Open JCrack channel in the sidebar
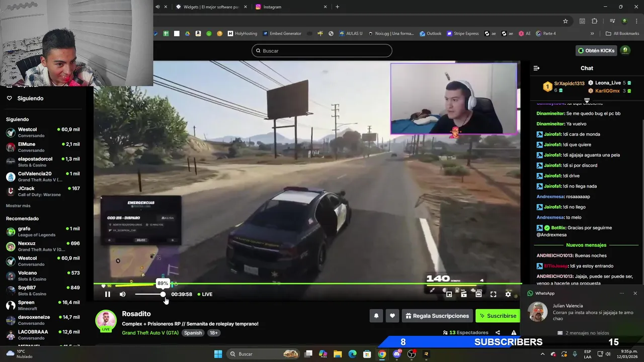Image resolution: width=644 pixels, height=362 pixels. point(43,191)
